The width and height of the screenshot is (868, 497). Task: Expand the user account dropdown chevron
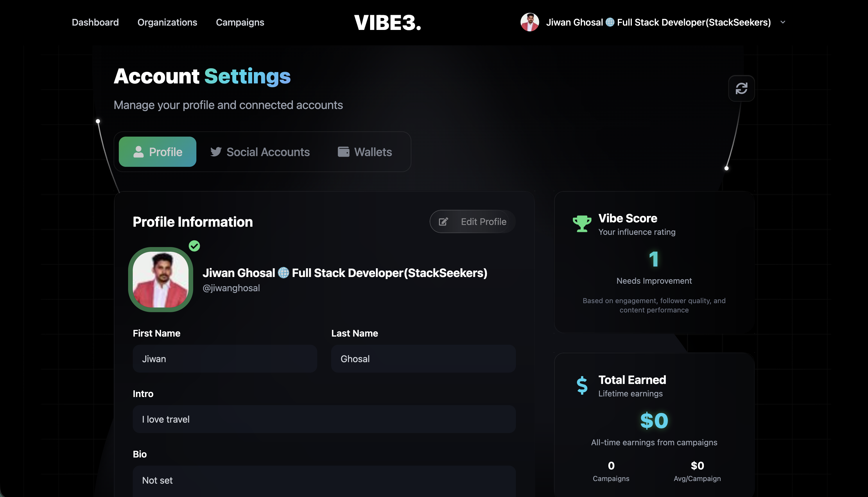(x=783, y=22)
